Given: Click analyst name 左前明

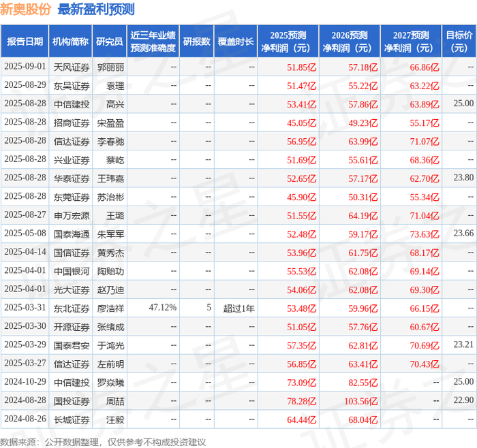Looking at the screenshot, I should [110, 364].
